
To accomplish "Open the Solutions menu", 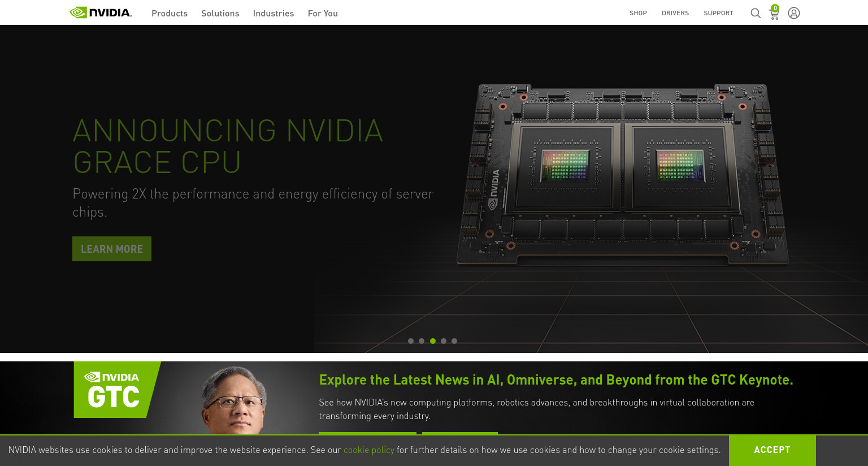I will [220, 13].
